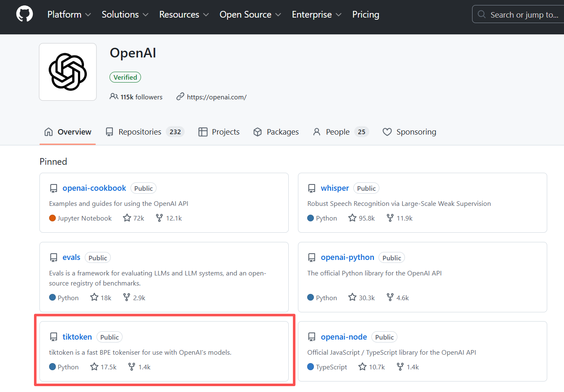Switch to the Repositories tab
Image resolution: width=564 pixels, height=392 pixels.
145,132
